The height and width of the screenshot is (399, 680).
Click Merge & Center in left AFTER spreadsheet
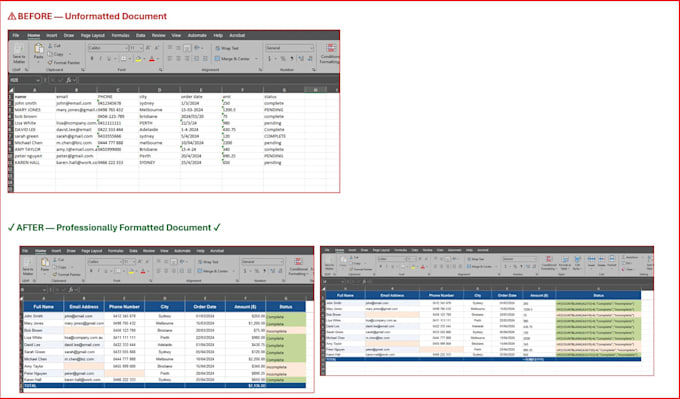click(x=212, y=271)
